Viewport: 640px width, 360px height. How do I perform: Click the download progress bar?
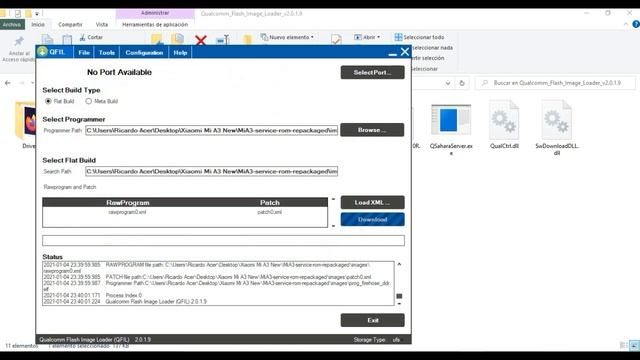pos(223,240)
